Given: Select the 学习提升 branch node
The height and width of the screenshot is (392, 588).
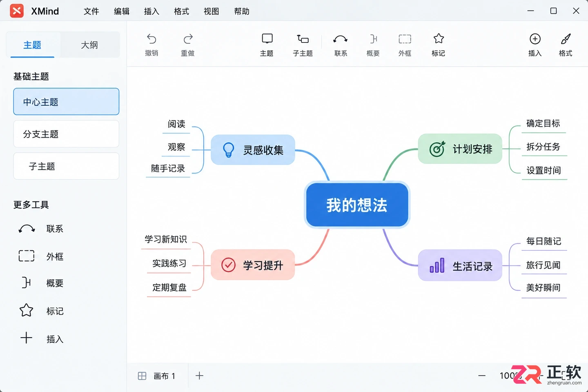Looking at the screenshot, I should 253,265.
